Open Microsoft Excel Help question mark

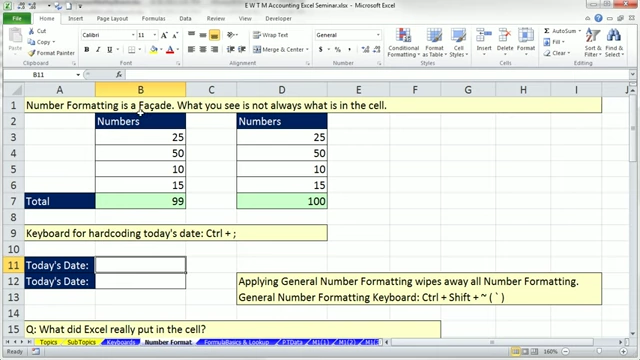coord(598,18)
